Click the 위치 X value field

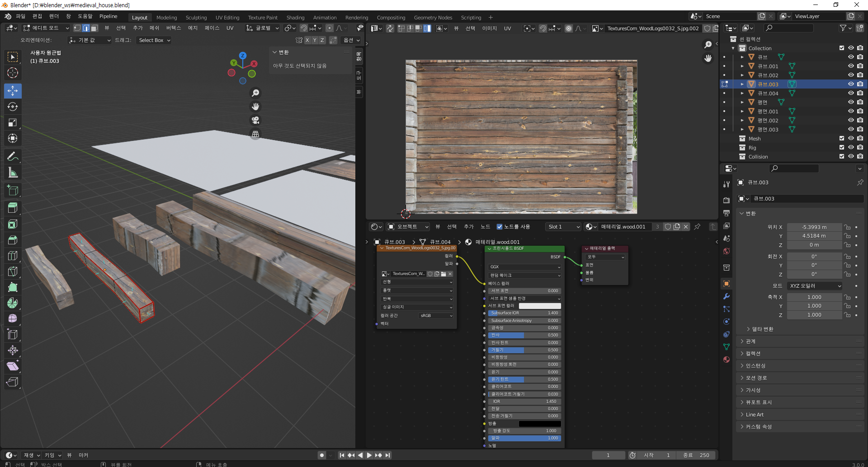[814, 227]
